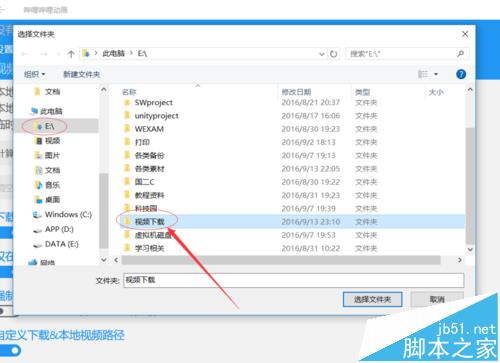Select E:\ in address breadcrumb
The height and width of the screenshot is (363, 500).
coord(142,53)
